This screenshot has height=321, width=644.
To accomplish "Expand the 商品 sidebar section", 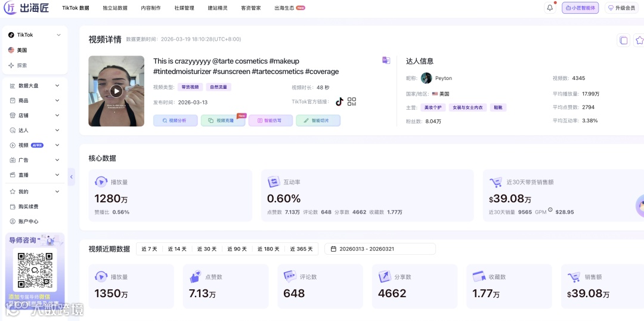I will point(35,100).
